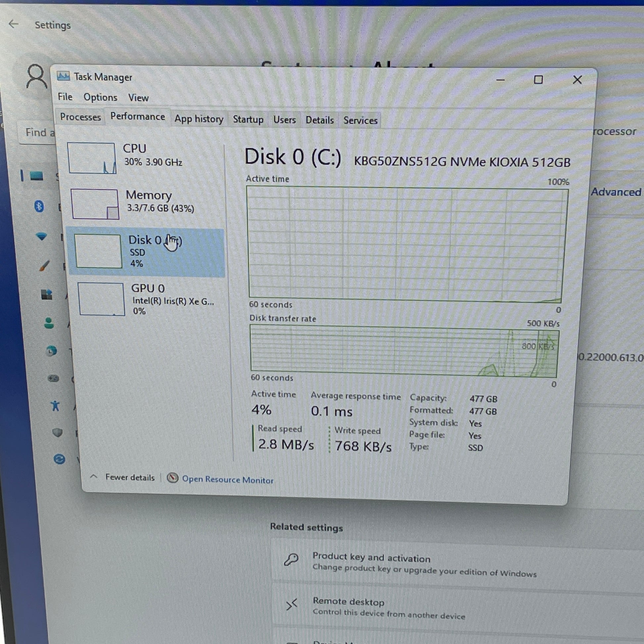
Task: Click the Windows Update icon in sidebar
Action: click(x=59, y=459)
